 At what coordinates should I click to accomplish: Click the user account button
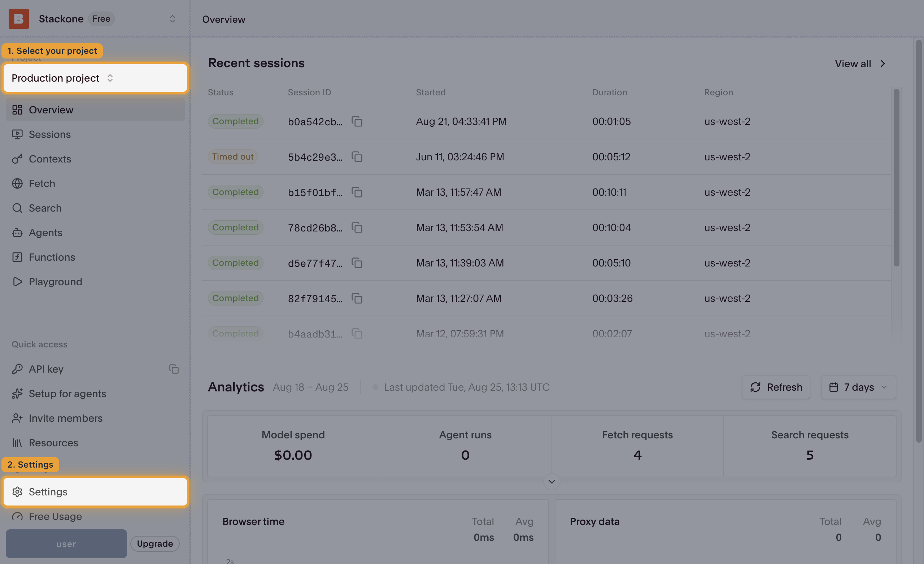[x=66, y=544]
